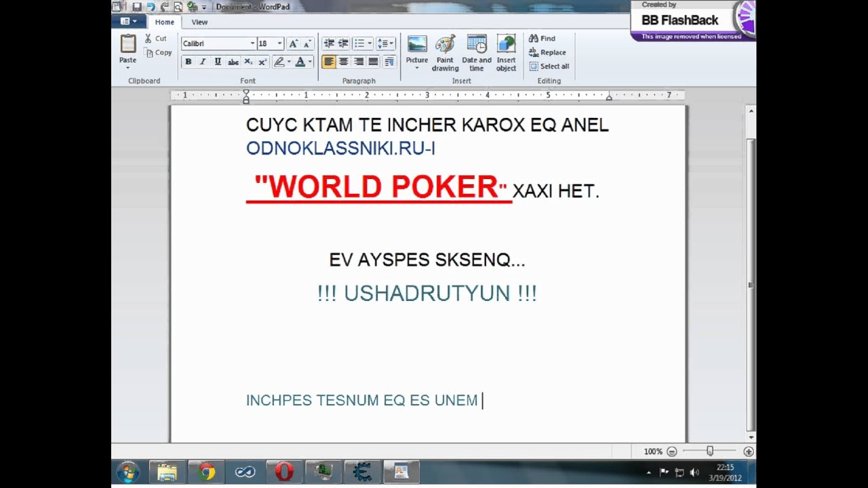Paste clipboard contents with Paste icon

click(128, 44)
